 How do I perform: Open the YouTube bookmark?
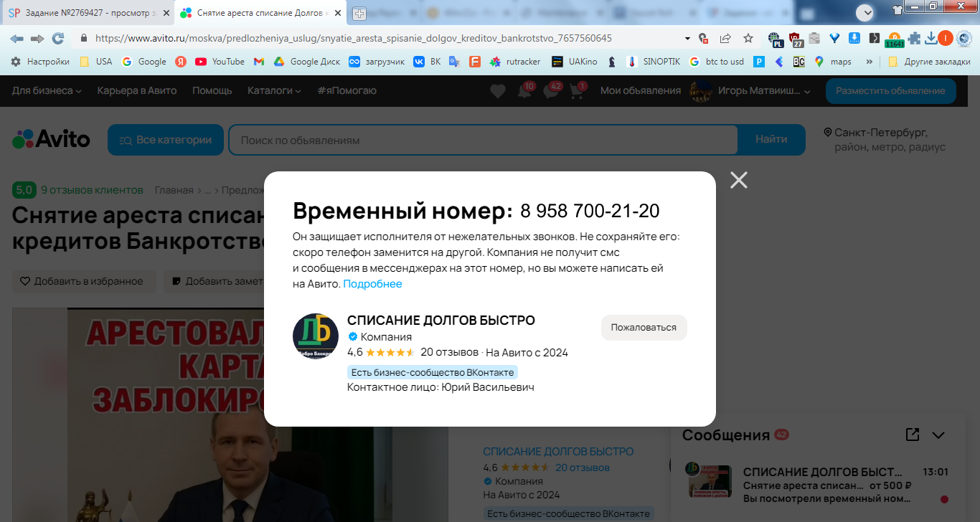(x=220, y=62)
